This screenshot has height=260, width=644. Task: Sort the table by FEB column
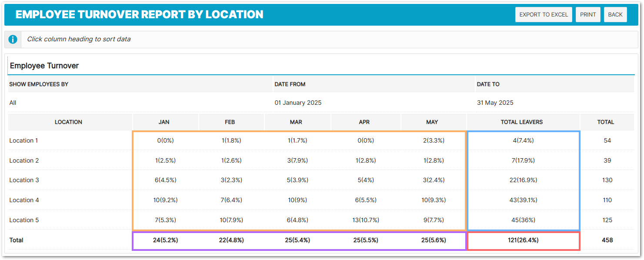(x=230, y=122)
